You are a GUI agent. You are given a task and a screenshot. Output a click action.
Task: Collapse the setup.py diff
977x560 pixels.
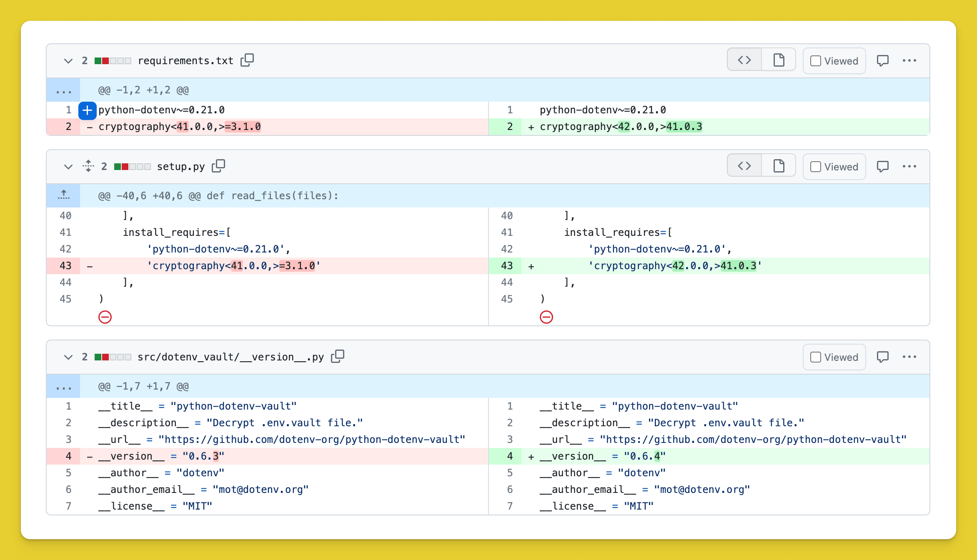68,167
